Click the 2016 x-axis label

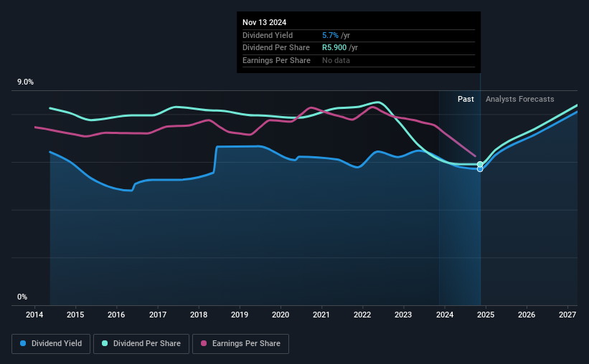tap(116, 315)
